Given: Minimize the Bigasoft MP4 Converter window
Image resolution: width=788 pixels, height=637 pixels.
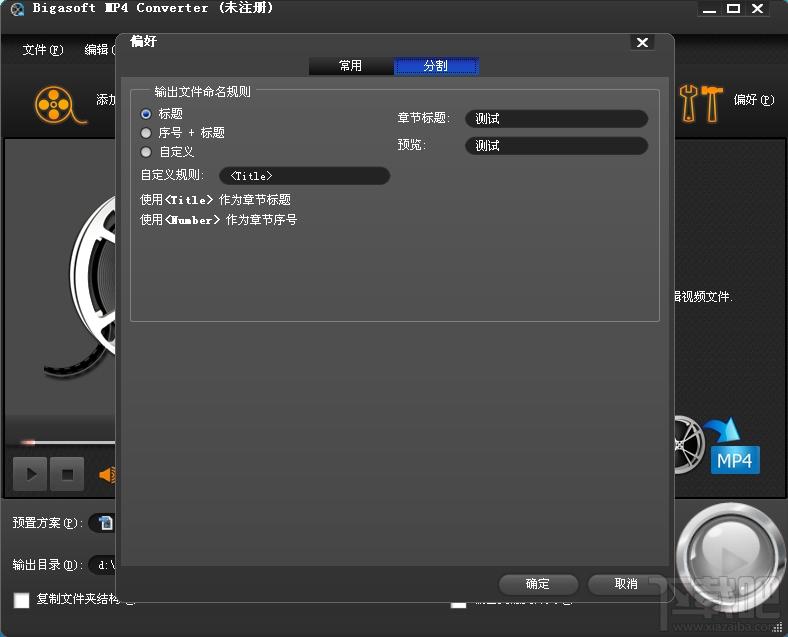Looking at the screenshot, I should (710, 9).
